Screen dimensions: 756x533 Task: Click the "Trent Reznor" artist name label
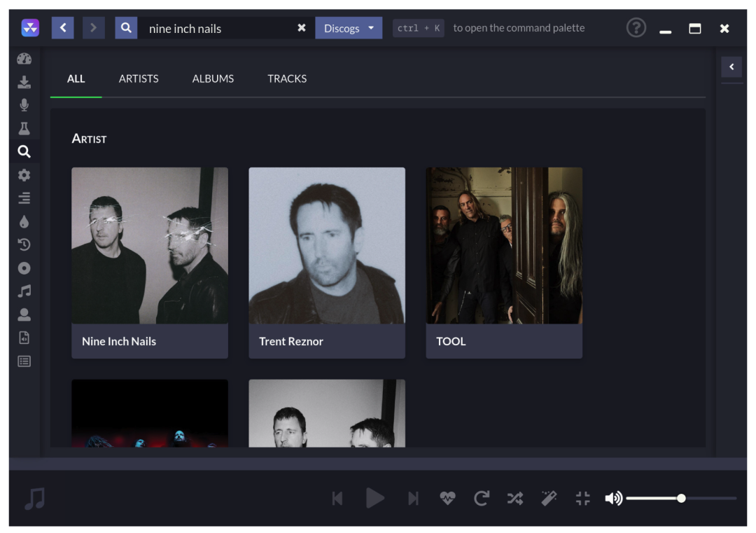pos(291,342)
